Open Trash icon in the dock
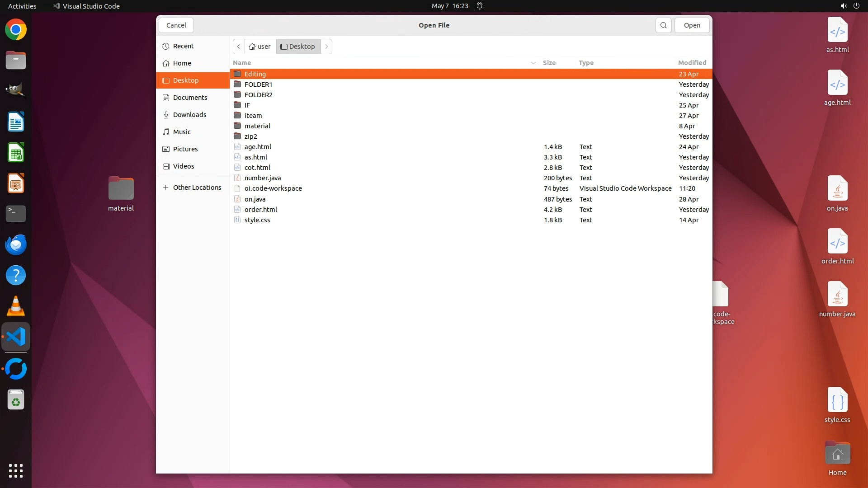Image resolution: width=868 pixels, height=488 pixels. [x=16, y=400]
